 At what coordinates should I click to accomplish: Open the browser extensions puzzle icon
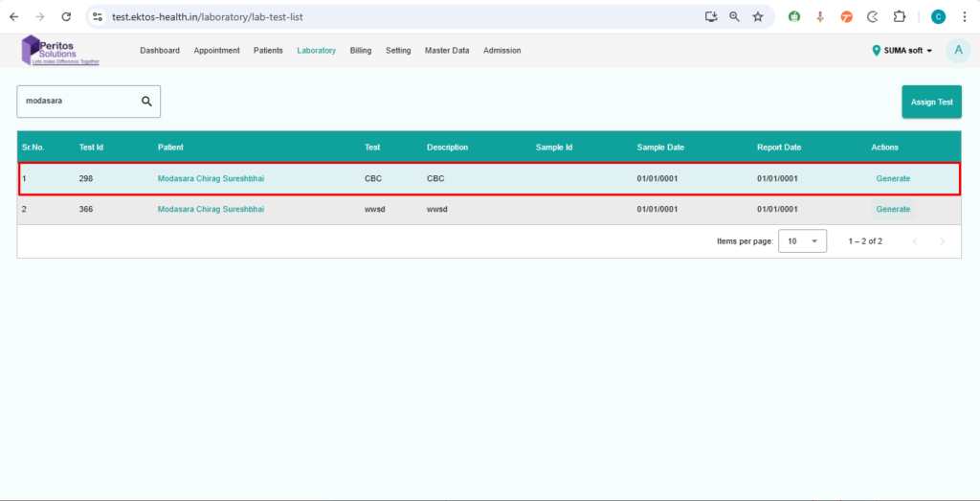click(900, 17)
